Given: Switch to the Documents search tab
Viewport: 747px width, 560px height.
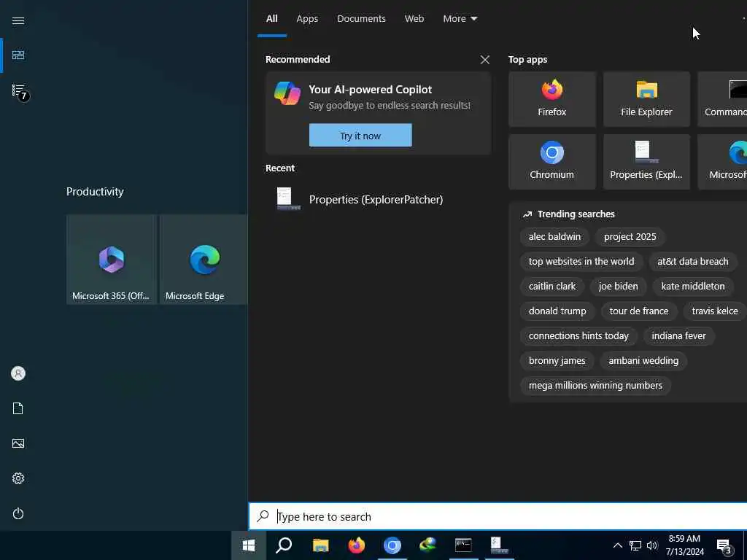Looking at the screenshot, I should pyautogui.click(x=362, y=19).
